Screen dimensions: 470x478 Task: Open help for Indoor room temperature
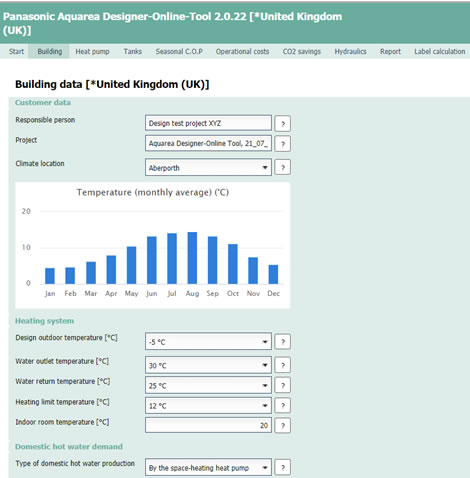283,426
